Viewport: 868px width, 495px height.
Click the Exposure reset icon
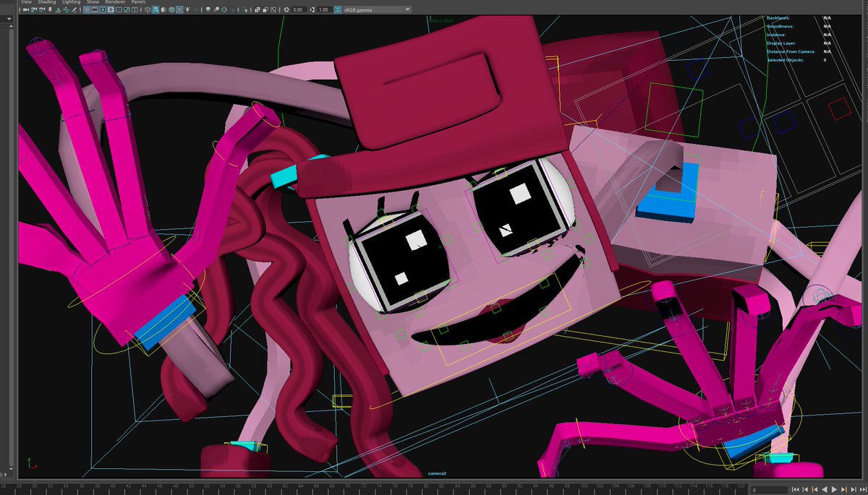[286, 10]
